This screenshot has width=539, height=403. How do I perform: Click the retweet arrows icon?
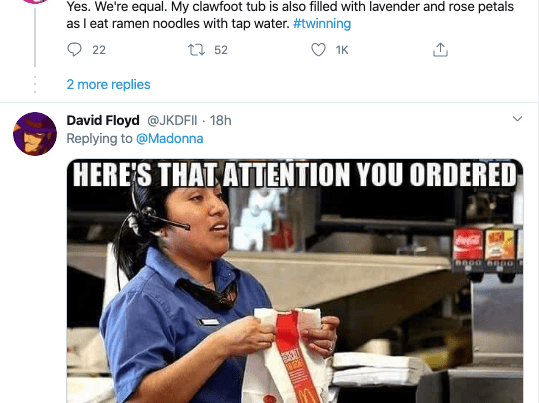tap(196, 50)
